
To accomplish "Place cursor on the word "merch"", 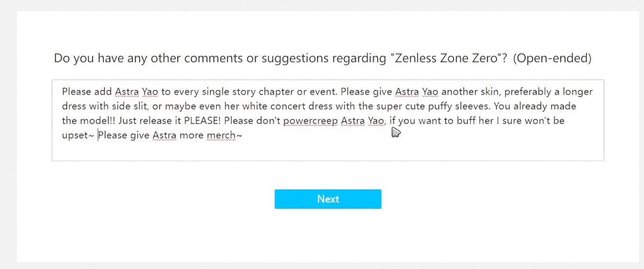I will (221, 136).
